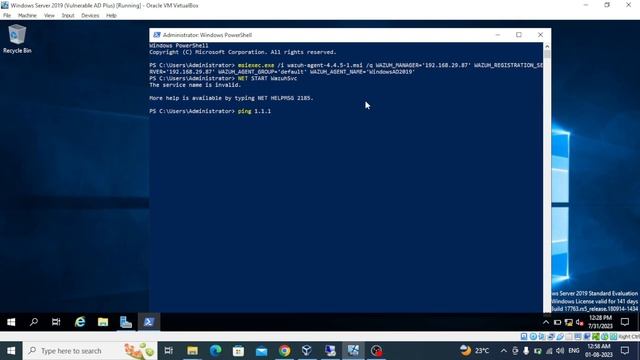The width and height of the screenshot is (640, 360).
Task: Click the msiexec.exe command text
Action: 256,65
